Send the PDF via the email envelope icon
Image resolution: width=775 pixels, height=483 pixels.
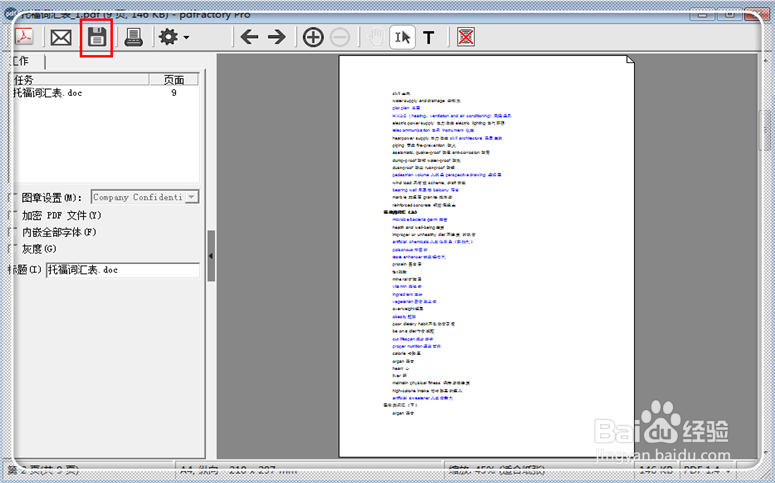pyautogui.click(x=61, y=37)
